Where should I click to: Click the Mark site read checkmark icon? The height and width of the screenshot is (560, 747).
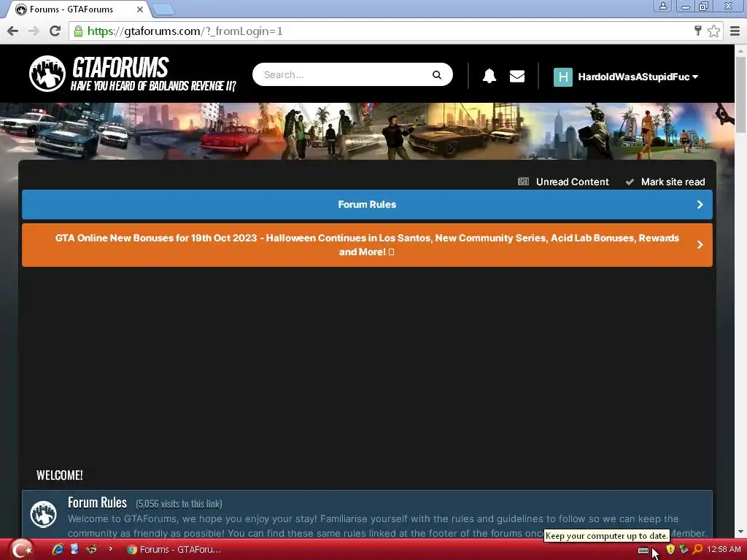click(630, 182)
